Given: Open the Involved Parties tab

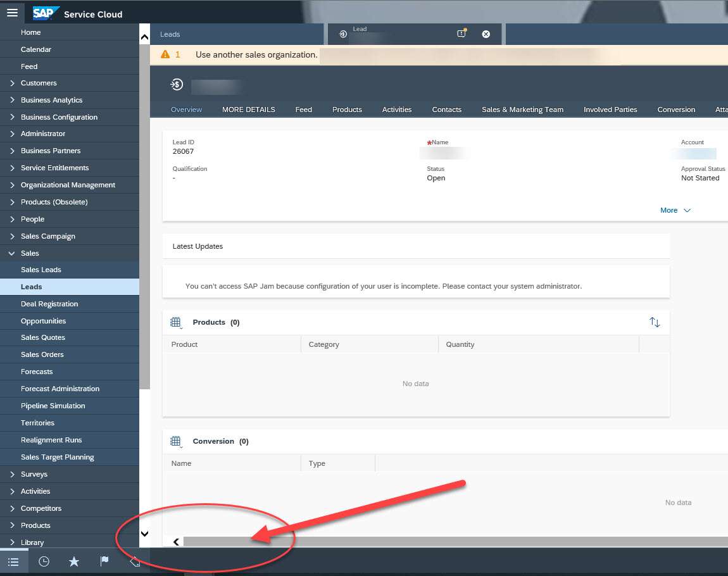Looking at the screenshot, I should click(x=610, y=110).
